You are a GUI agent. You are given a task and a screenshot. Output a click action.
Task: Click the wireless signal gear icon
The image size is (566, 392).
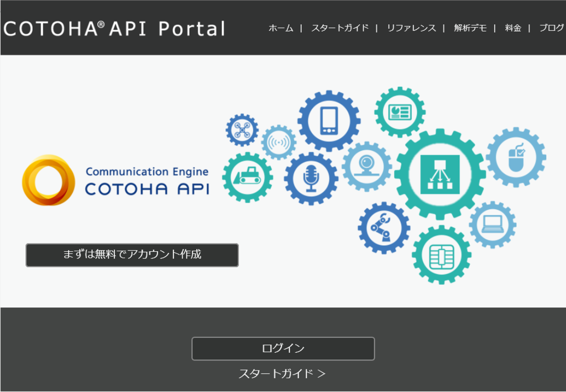pyautogui.click(x=279, y=142)
